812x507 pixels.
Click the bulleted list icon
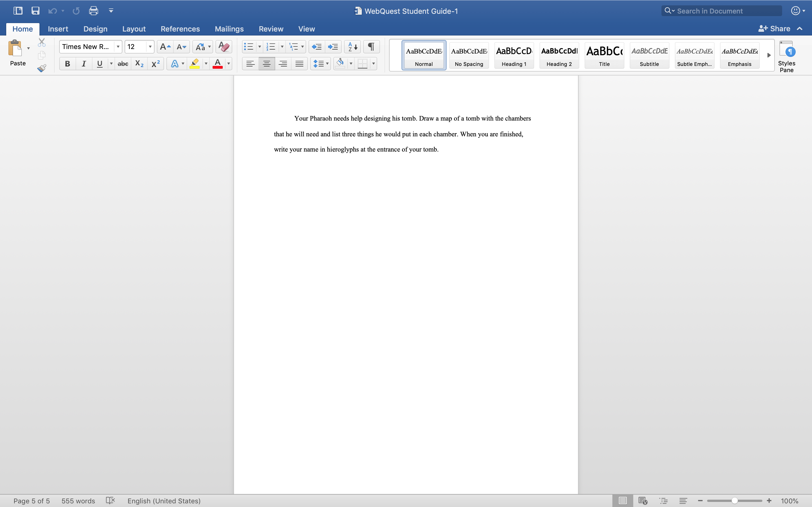(249, 46)
